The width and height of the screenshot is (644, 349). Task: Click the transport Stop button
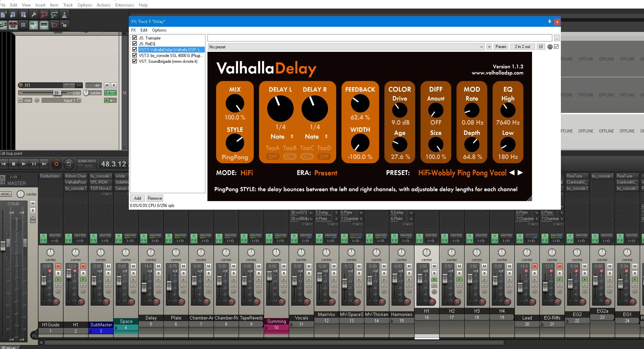13,164
